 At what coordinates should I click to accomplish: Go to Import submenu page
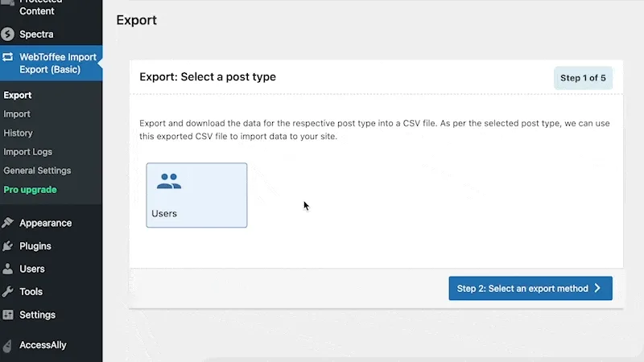pyautogui.click(x=17, y=114)
